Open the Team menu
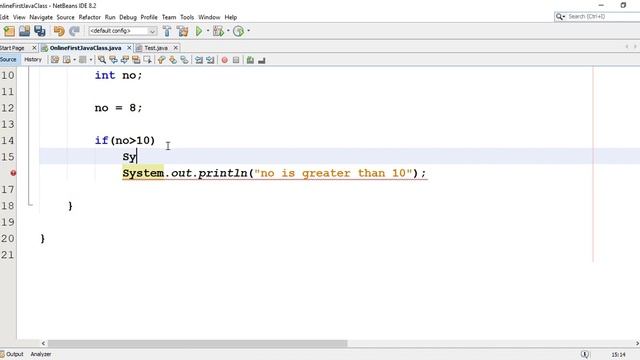This screenshot has height=360, width=640. pos(169,17)
